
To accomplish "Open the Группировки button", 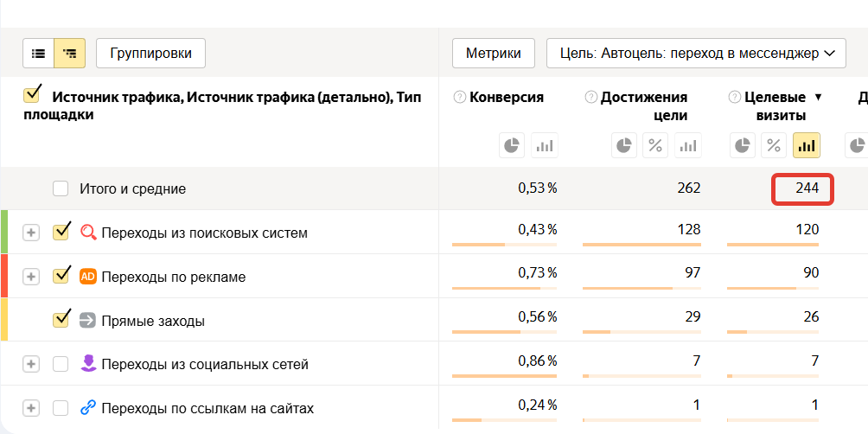I will click(x=150, y=53).
